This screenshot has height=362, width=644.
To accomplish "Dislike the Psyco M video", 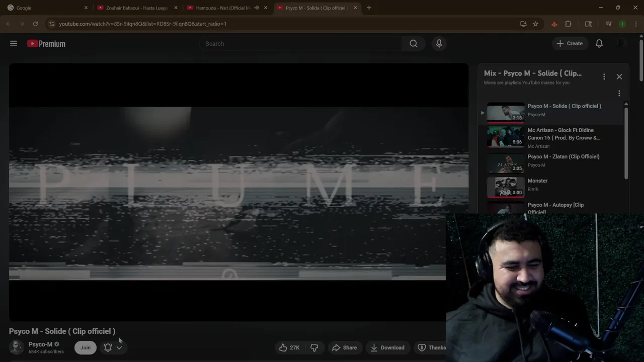I will (x=314, y=347).
